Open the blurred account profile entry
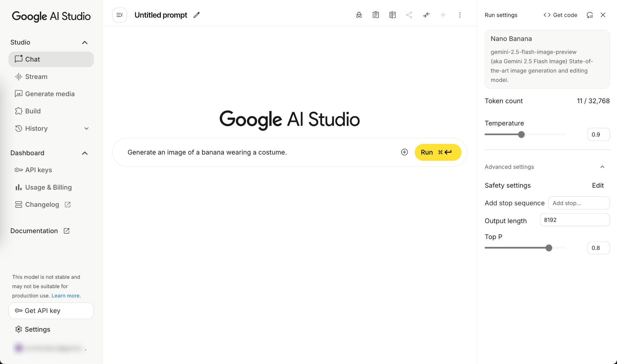The width and height of the screenshot is (617, 364). click(50, 348)
